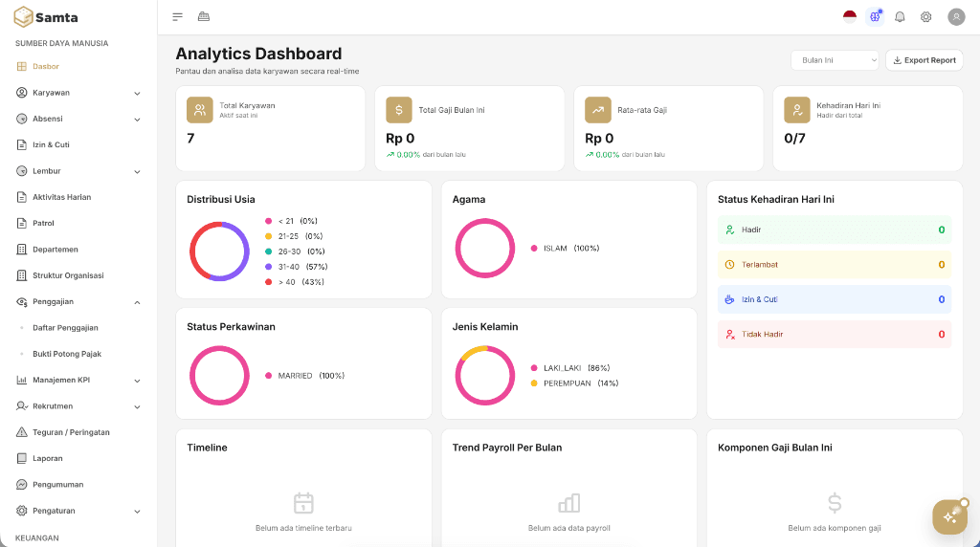Click the Distribusi Usia donut chart
The image size is (980, 547).
pyautogui.click(x=219, y=251)
